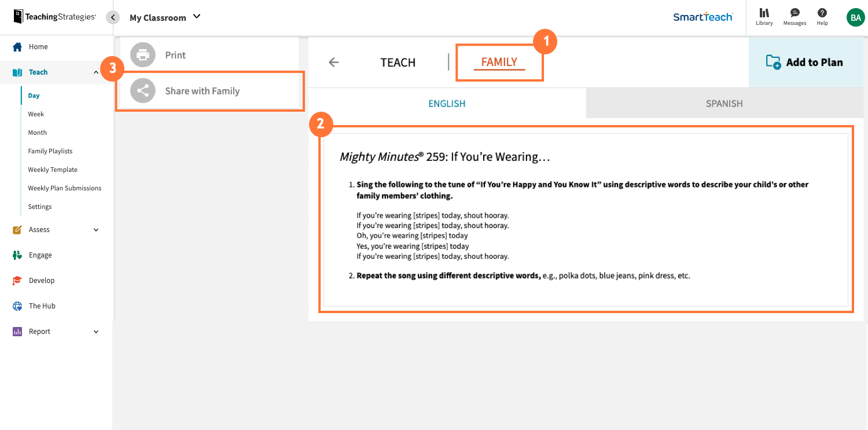Select the TEACH tab

398,62
